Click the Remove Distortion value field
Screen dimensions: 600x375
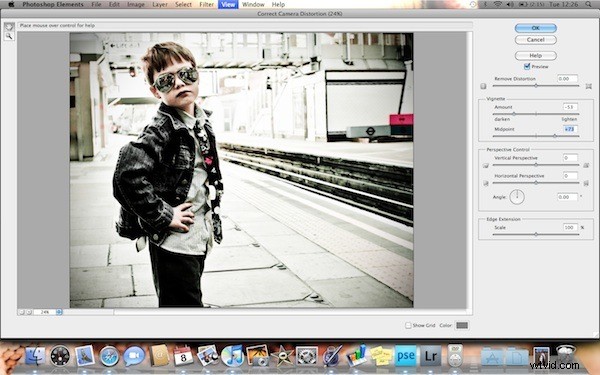pos(567,78)
